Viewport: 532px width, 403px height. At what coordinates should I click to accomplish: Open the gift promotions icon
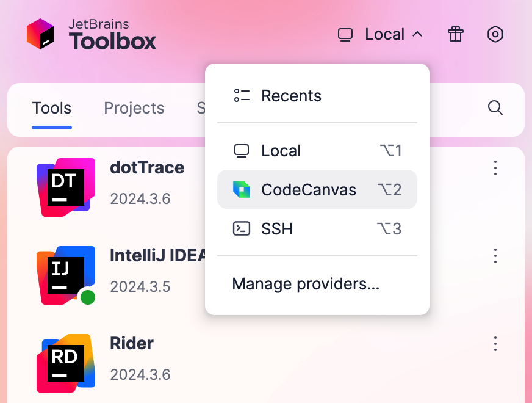click(x=455, y=34)
